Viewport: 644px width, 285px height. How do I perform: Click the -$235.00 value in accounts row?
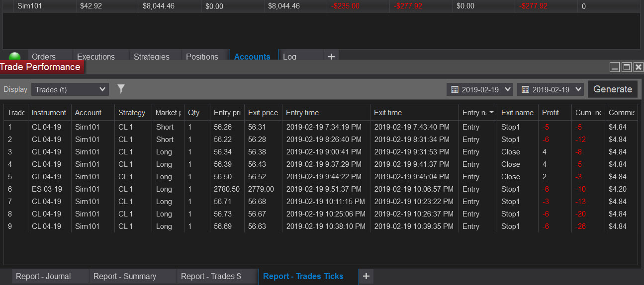coord(346,6)
